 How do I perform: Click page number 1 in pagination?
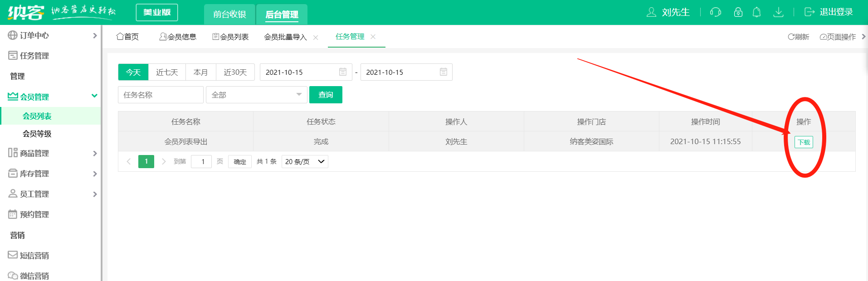click(146, 161)
